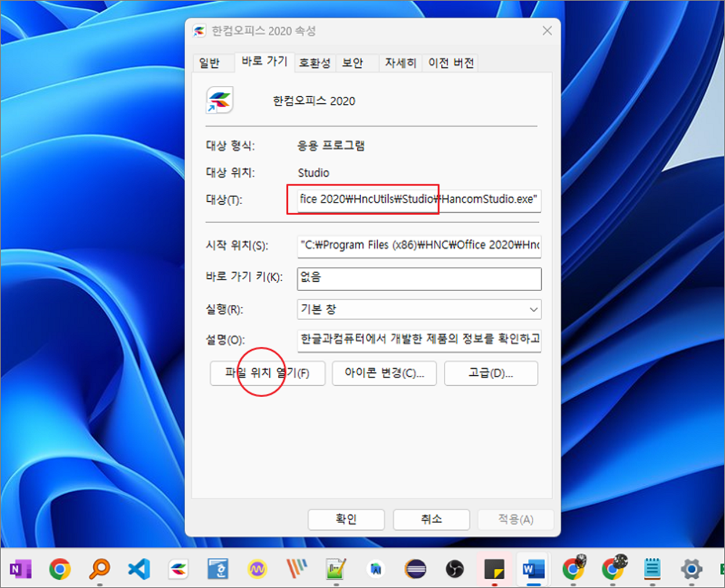The height and width of the screenshot is (588, 725).
Task: Open 고급(D)... advanced options
Action: [x=491, y=373]
